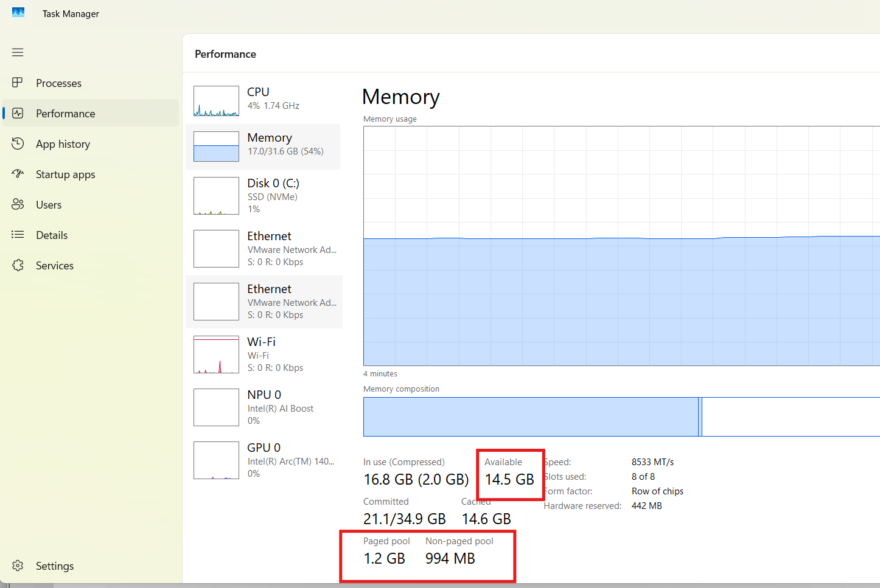Click the Committed 21.1/34.9 GB value
The width and height of the screenshot is (880, 588).
405,519
